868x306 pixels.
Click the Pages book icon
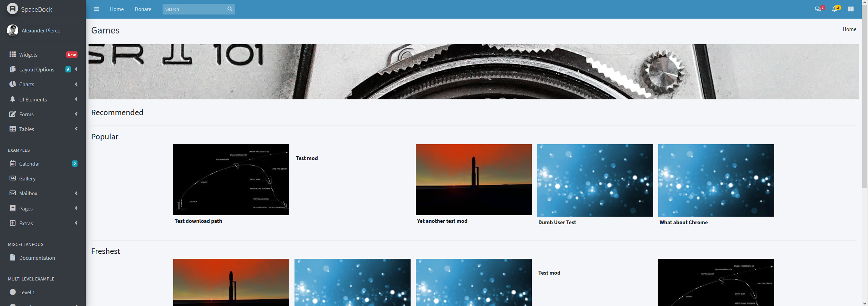(x=13, y=208)
